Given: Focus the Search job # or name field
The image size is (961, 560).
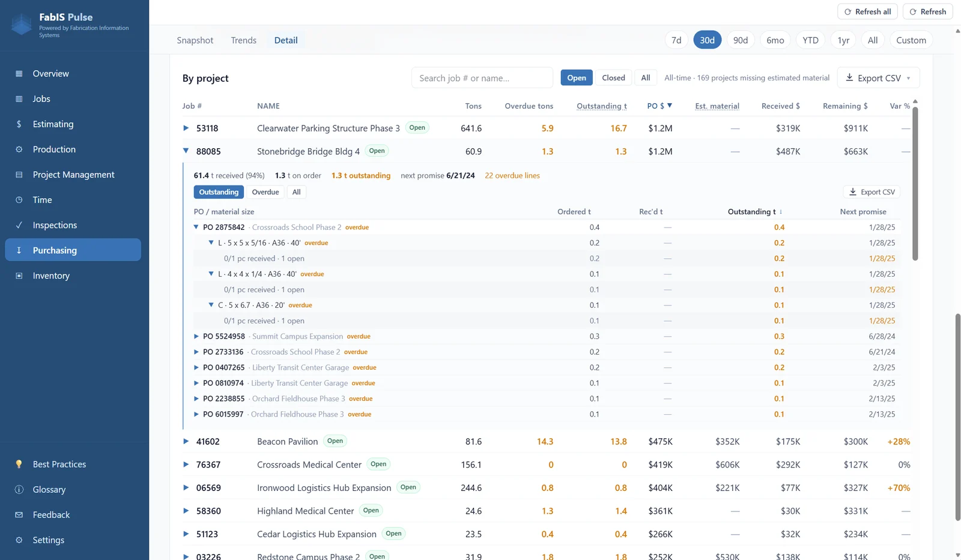Looking at the screenshot, I should click(482, 77).
